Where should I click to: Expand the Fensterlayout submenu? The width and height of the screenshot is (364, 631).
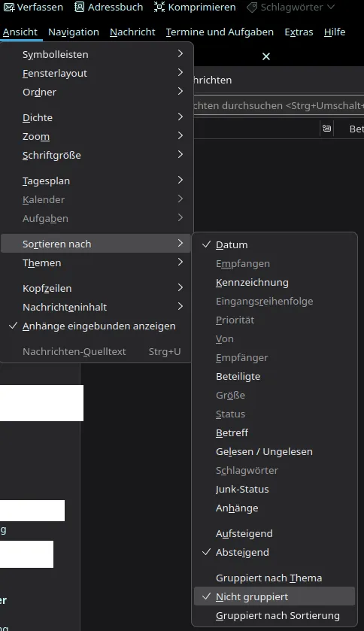pos(96,73)
